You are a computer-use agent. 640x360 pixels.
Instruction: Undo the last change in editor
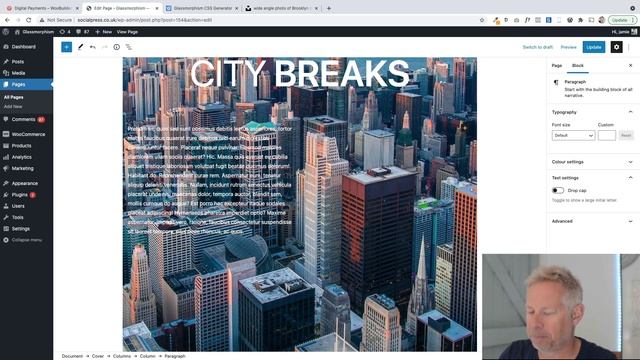click(x=93, y=47)
